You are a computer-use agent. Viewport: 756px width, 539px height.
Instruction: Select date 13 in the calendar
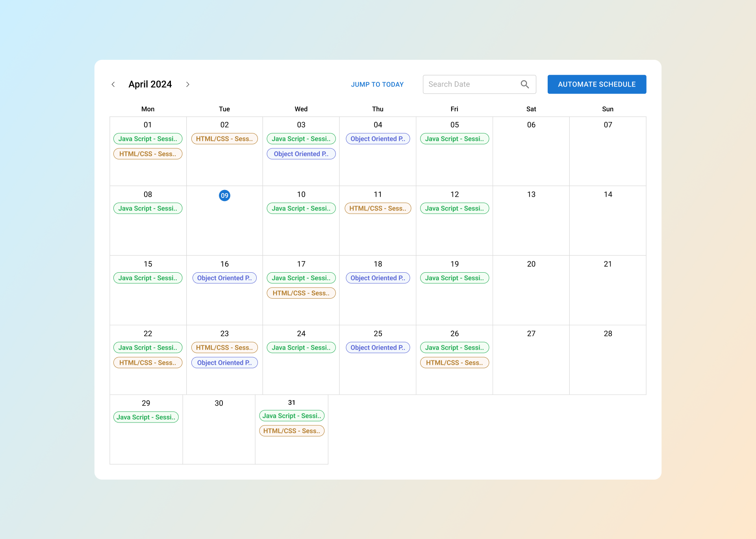(531, 194)
